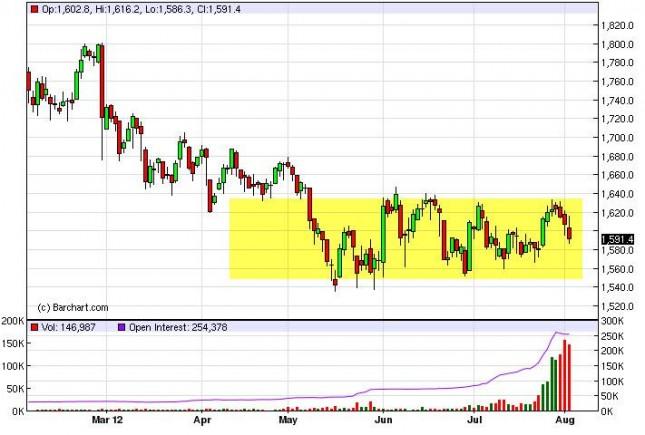Click the 1,520.0 price axis label
645x435 pixels.
(x=617, y=306)
